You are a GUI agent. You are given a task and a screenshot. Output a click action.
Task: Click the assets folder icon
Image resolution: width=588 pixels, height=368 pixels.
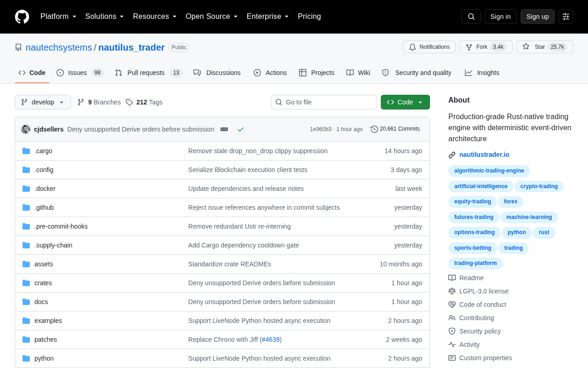tap(26, 264)
